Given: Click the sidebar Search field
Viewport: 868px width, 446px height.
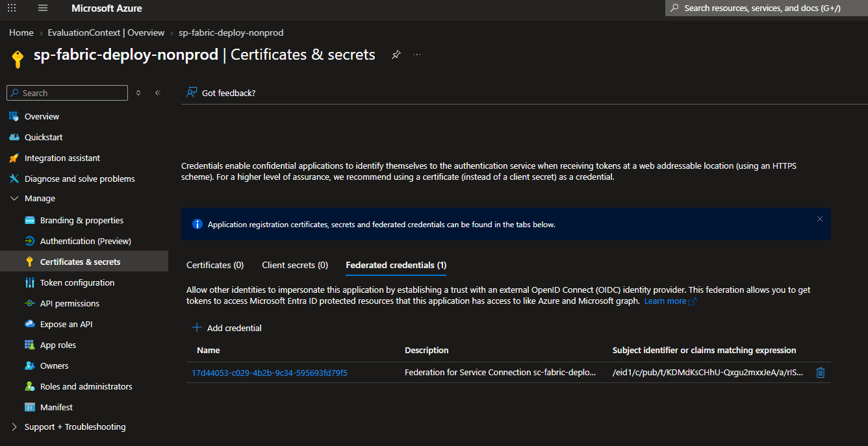Looking at the screenshot, I should coord(67,93).
